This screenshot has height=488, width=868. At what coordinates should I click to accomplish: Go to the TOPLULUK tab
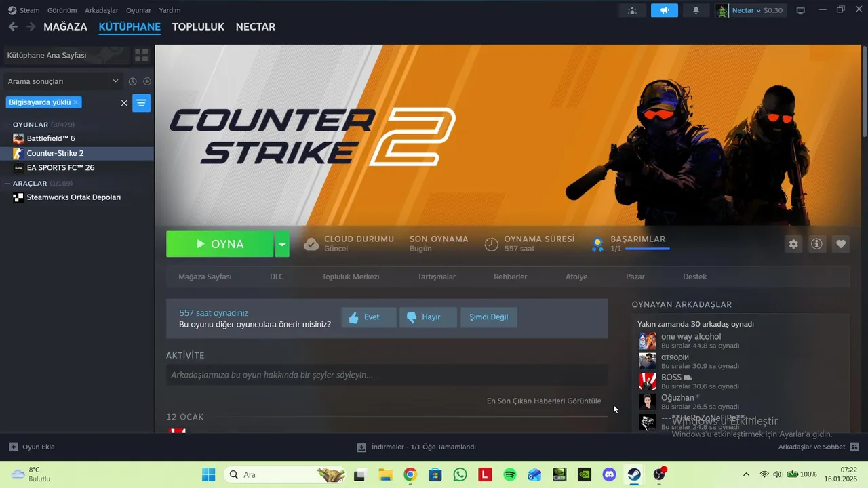(x=198, y=27)
